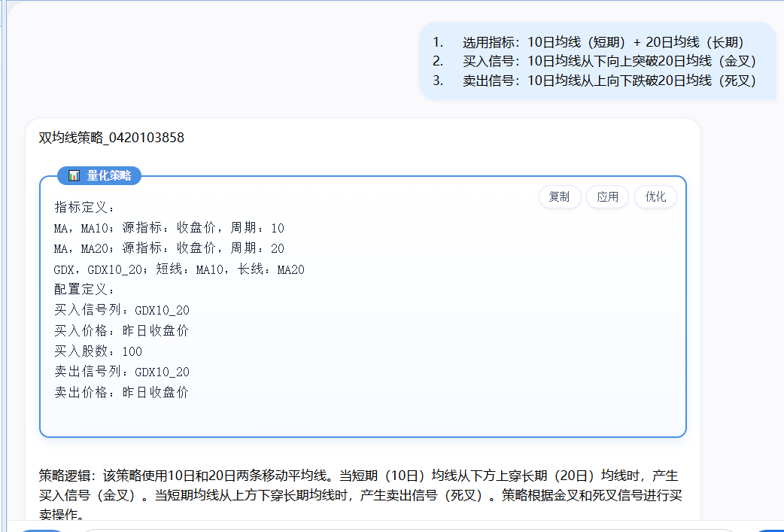Click the title 双均线策略_0420103858
Image resolution: width=784 pixels, height=532 pixels.
point(111,138)
